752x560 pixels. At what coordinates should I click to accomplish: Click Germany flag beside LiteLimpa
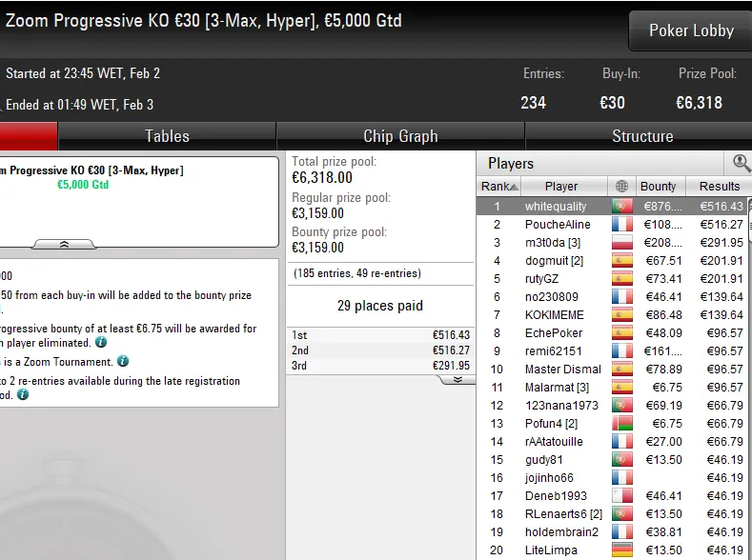tap(621, 550)
